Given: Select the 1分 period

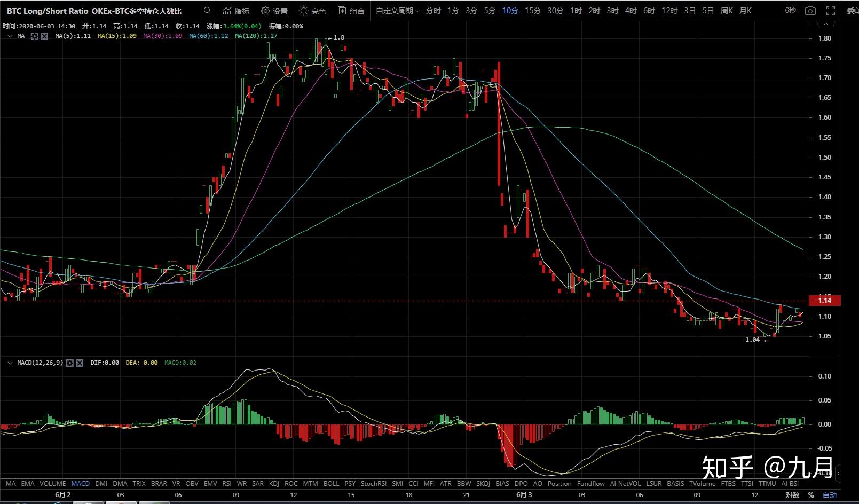Looking at the screenshot, I should [453, 11].
